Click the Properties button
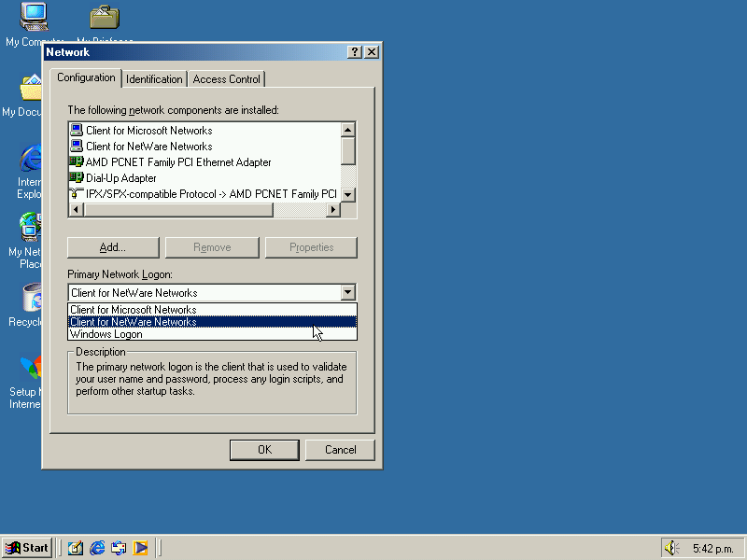Viewport: 747px width, 560px height. (311, 247)
